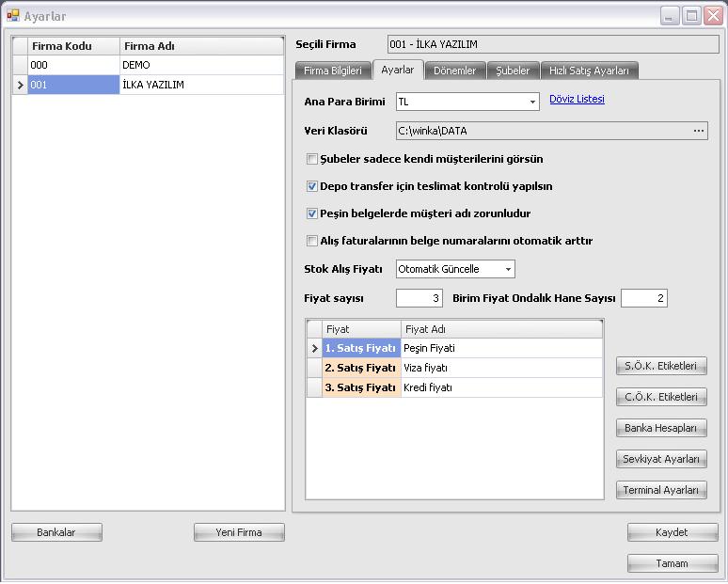Select the İLKA YAZILIM firm name cell
Screen dimensions: 728x584
coord(201,85)
